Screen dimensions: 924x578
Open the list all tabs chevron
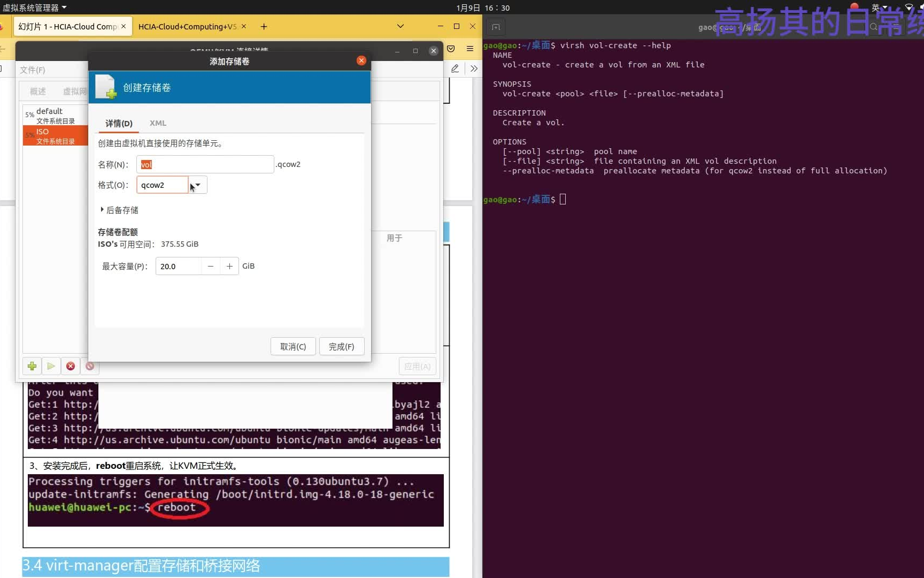tap(400, 26)
